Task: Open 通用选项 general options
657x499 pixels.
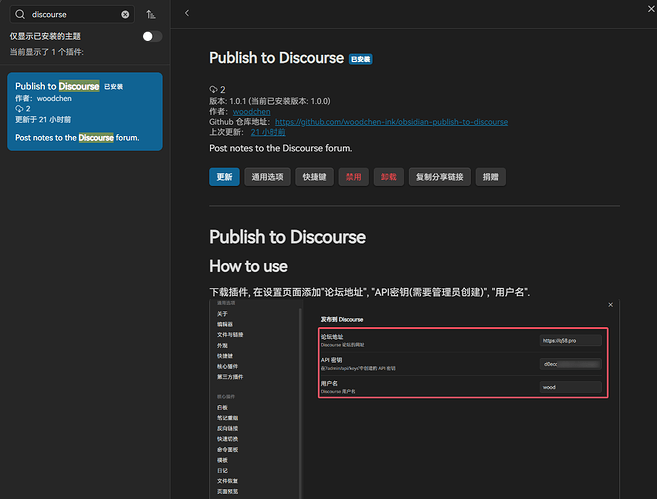Action: point(267,177)
